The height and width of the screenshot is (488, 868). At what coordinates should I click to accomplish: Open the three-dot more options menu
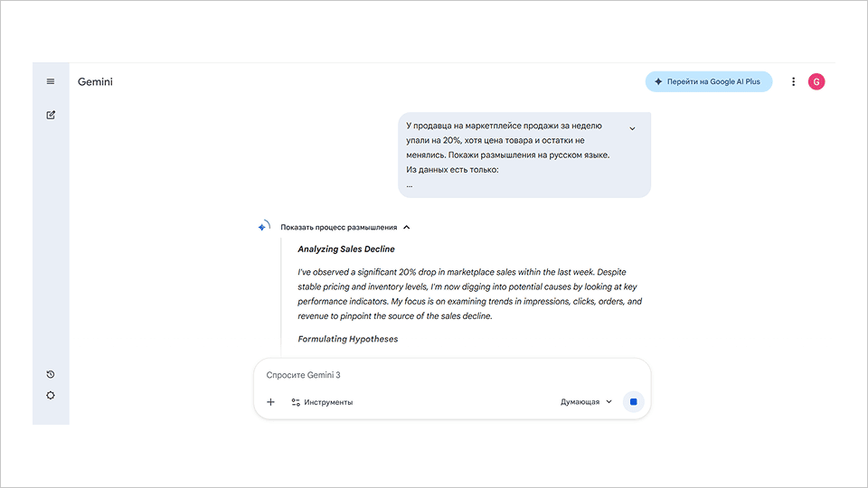[794, 81]
